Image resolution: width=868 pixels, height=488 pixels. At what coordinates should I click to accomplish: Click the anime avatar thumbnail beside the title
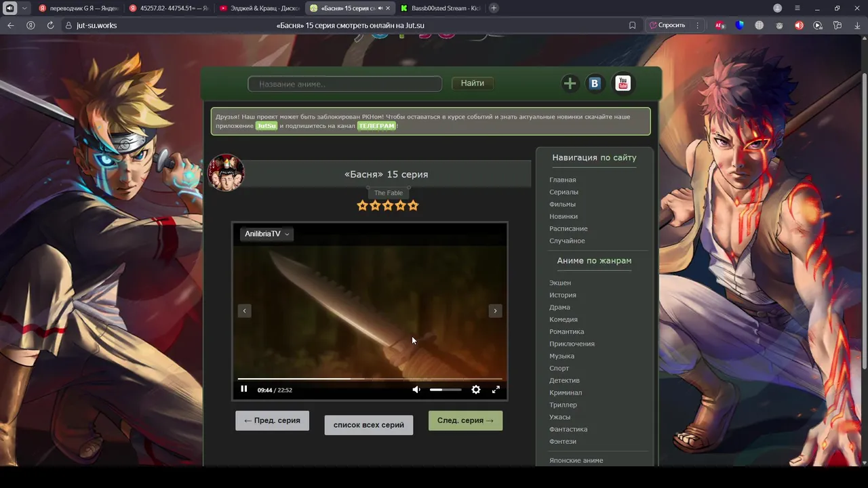(x=226, y=173)
